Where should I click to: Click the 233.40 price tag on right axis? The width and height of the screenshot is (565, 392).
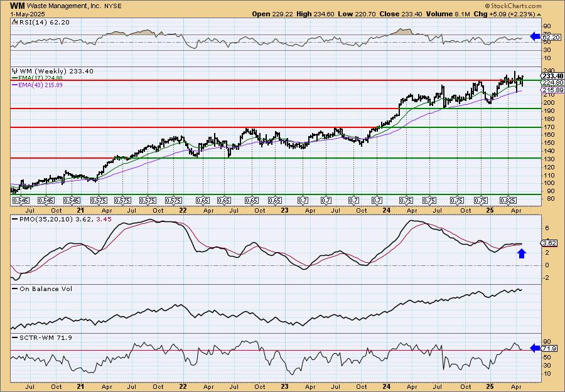pos(552,76)
